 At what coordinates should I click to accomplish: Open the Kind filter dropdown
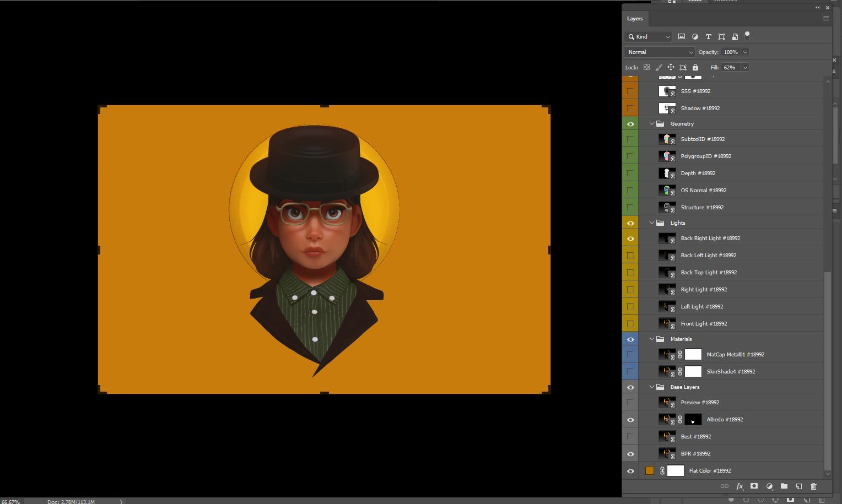click(x=648, y=37)
